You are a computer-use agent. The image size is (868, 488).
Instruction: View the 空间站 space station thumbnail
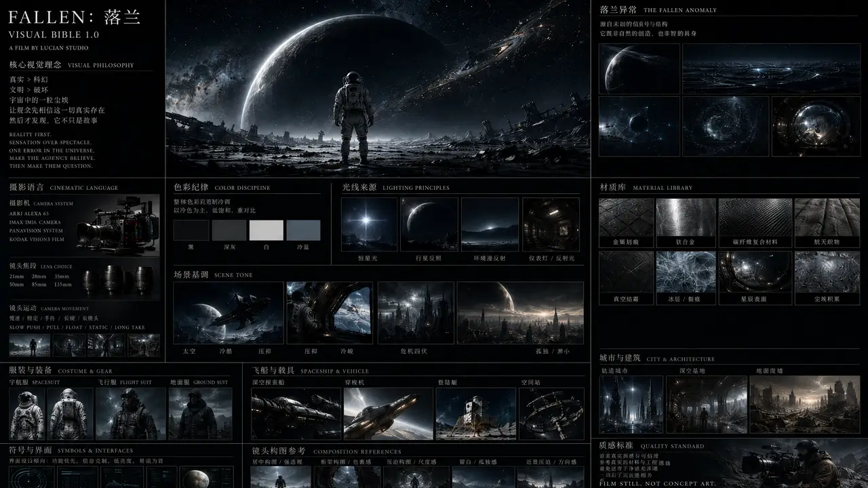click(551, 413)
